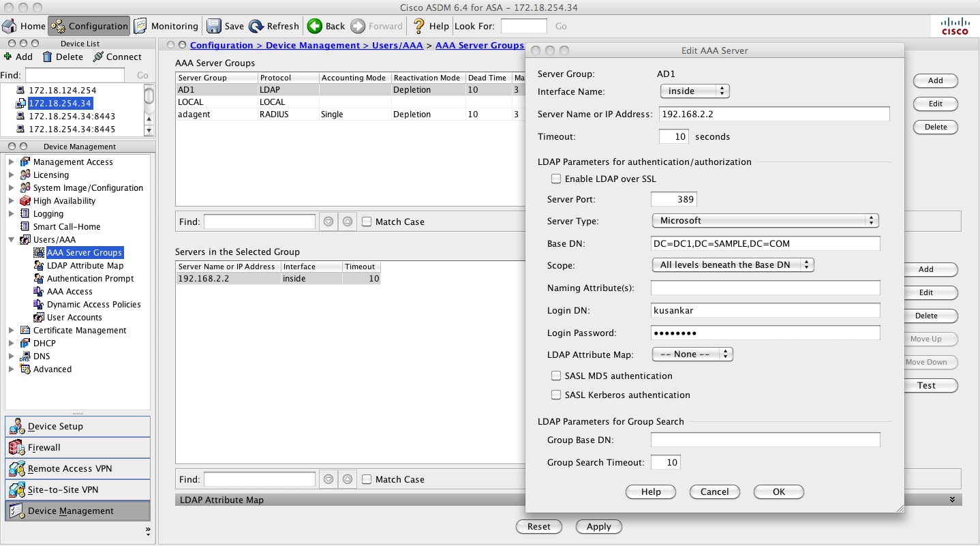Click the Reset button
Image resolution: width=980 pixels, height=546 pixels.
(538, 526)
